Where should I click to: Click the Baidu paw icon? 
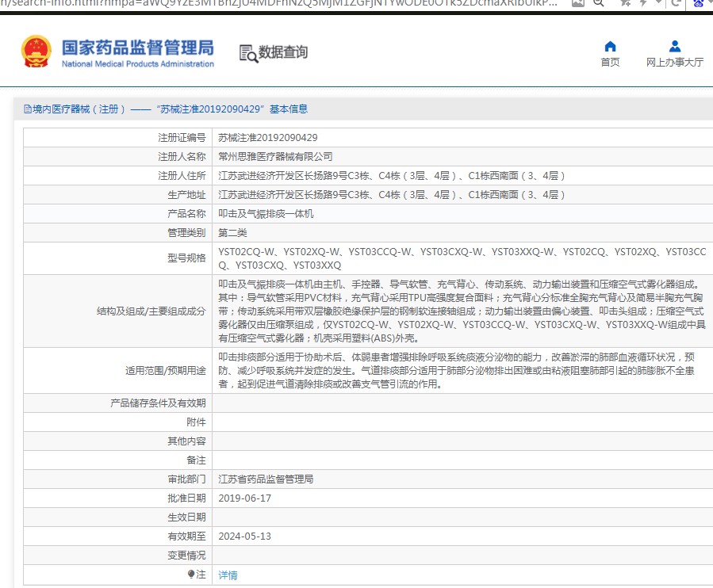[x=699, y=3]
